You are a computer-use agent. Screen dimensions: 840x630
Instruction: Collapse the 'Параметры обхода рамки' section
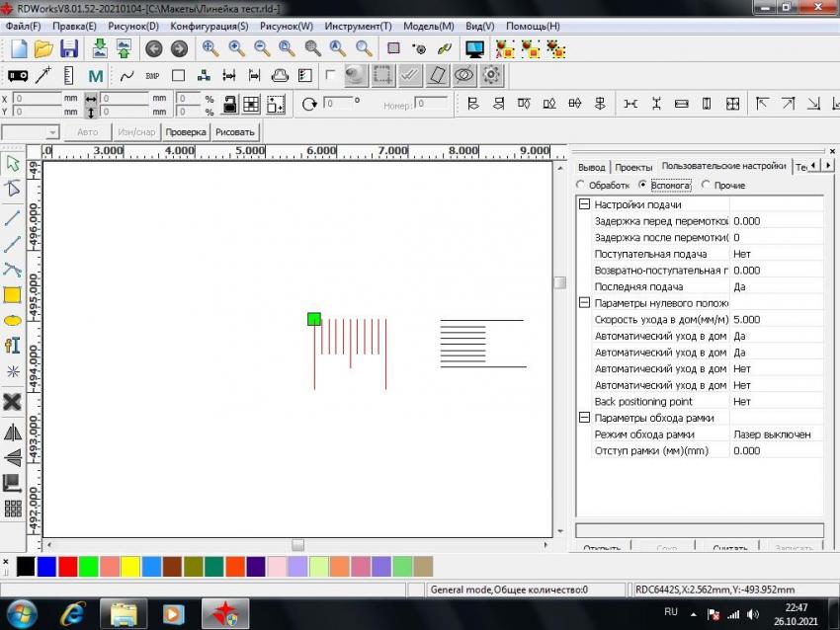tap(584, 418)
